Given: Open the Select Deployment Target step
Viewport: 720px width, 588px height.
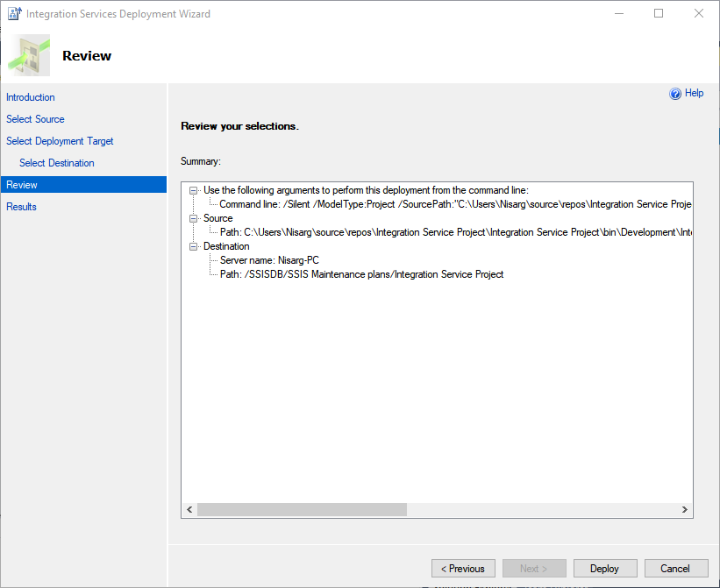Looking at the screenshot, I should (x=60, y=141).
